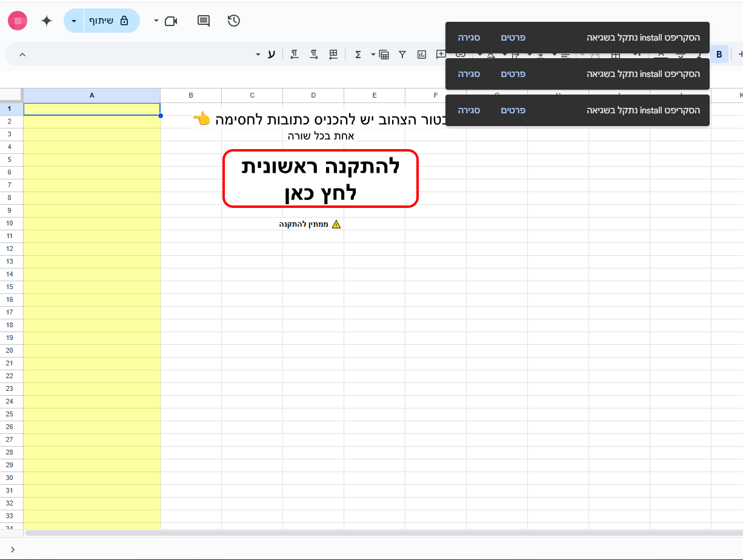
Task: Select column C header
Action: pyautogui.click(x=252, y=95)
